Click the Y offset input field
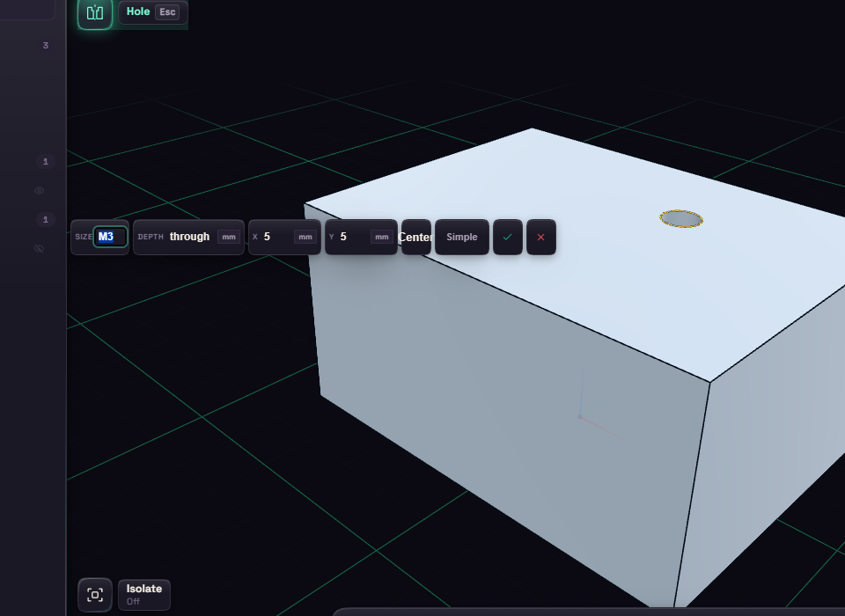The height and width of the screenshot is (616, 845). pyautogui.click(x=361, y=237)
